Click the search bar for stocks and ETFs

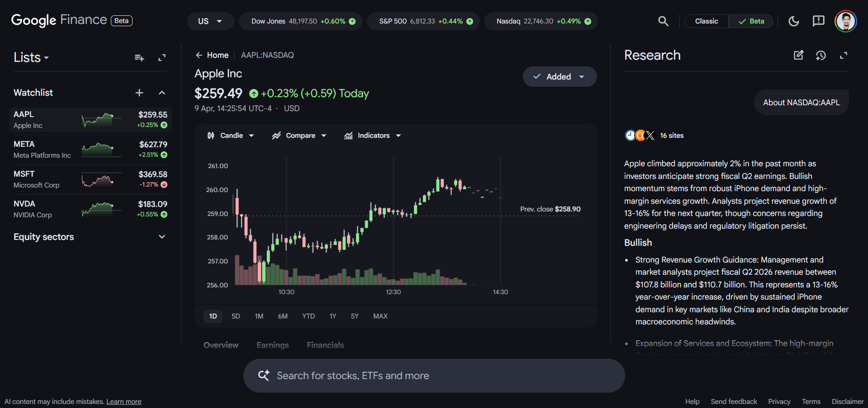433,375
